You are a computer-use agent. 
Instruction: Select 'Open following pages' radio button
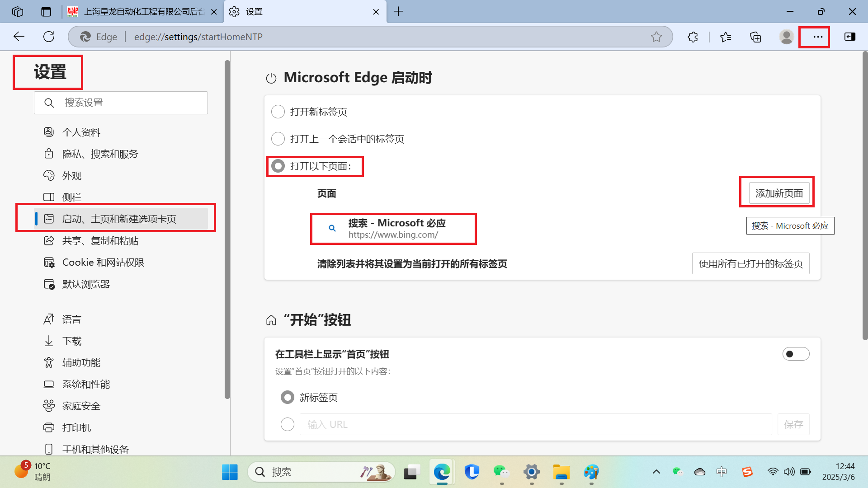pyautogui.click(x=278, y=166)
